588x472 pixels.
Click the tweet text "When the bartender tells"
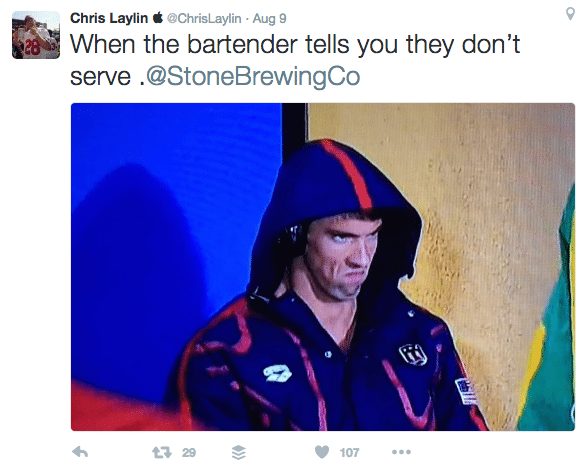pyautogui.click(x=211, y=44)
